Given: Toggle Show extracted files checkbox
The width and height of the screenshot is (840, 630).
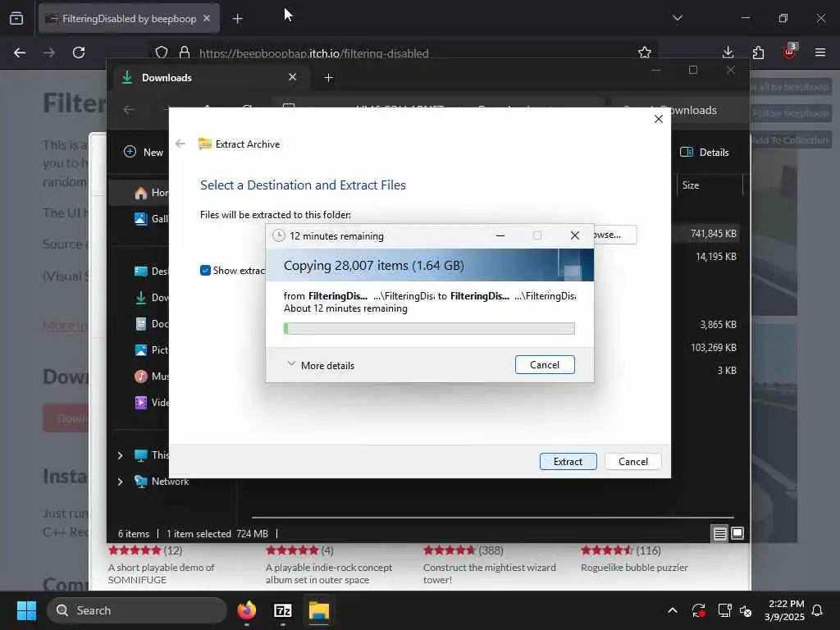Looking at the screenshot, I should pos(205,270).
